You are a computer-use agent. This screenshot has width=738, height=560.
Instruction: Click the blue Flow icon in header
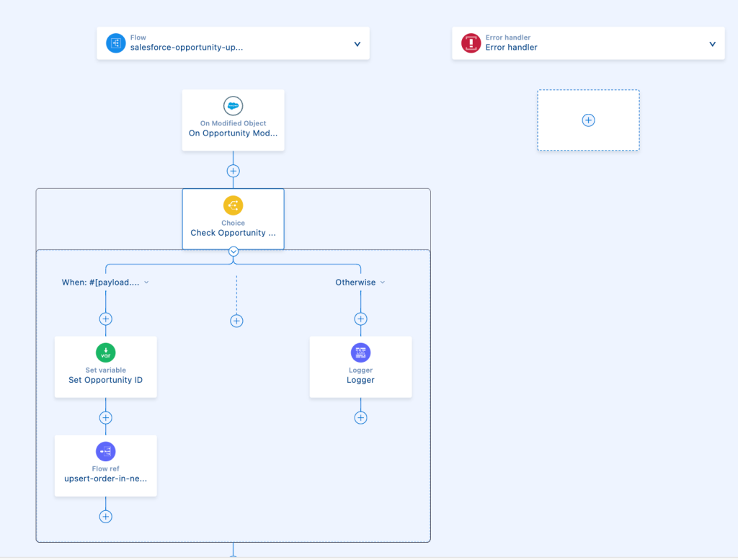[116, 43]
